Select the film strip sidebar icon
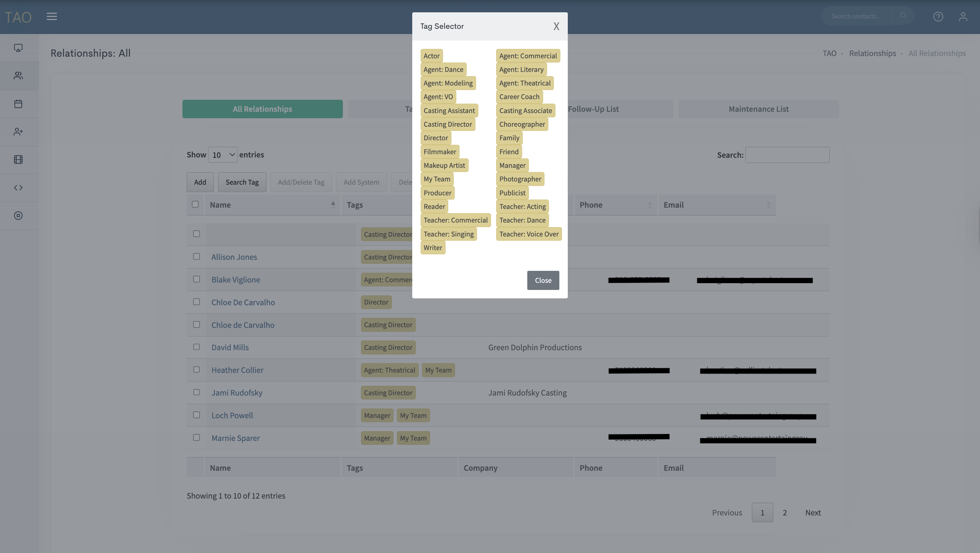 coord(18,159)
